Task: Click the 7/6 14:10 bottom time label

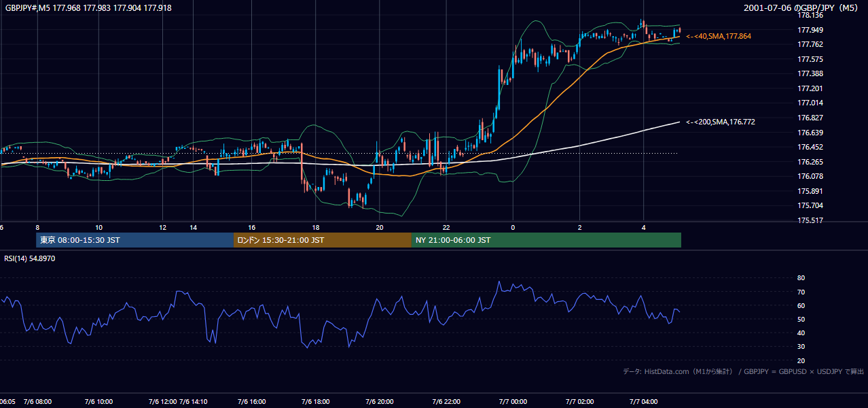Action: coord(194,401)
